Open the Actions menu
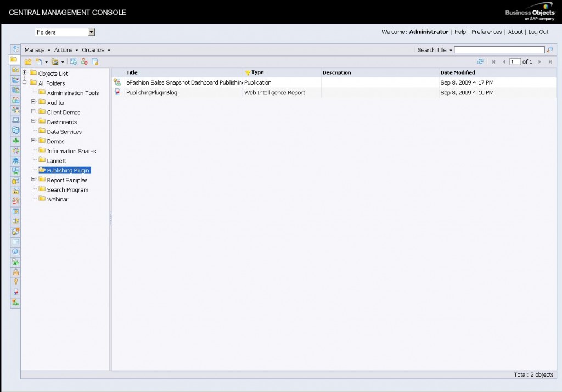 pyautogui.click(x=66, y=50)
